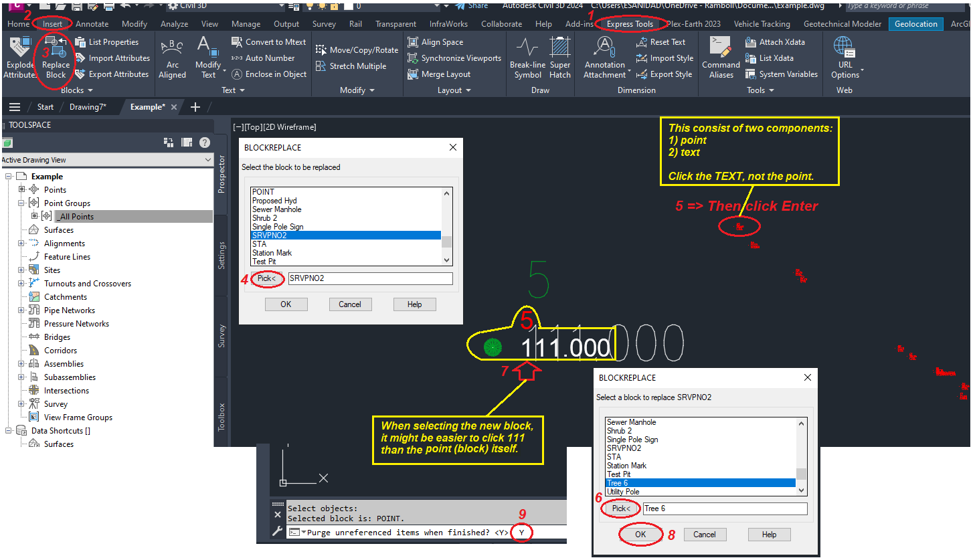
Task: Open the Command Aliases editor
Action: click(x=720, y=58)
